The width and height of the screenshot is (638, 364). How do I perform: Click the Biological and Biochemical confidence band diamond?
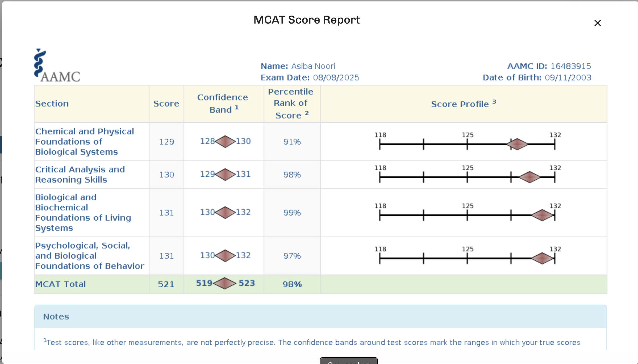coord(225,212)
